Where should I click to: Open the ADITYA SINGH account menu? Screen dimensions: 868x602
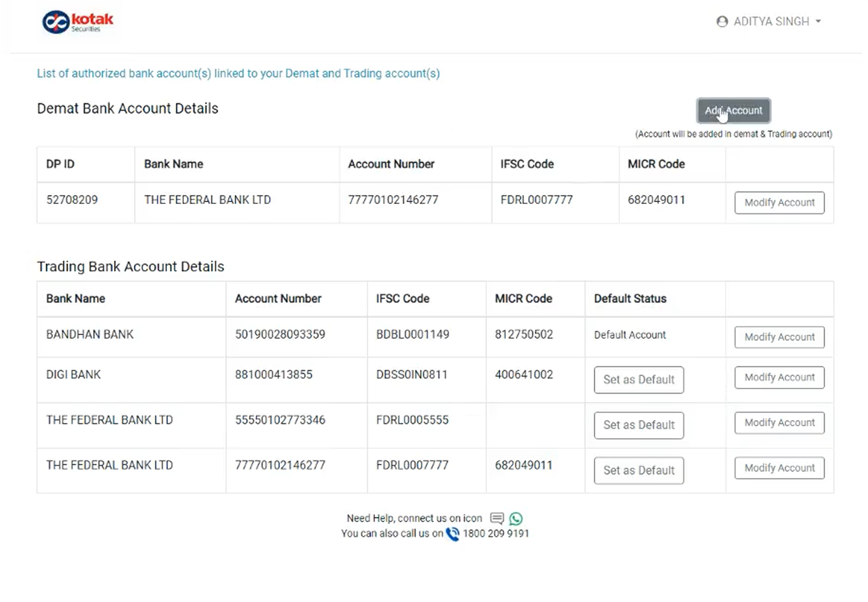coord(769,21)
